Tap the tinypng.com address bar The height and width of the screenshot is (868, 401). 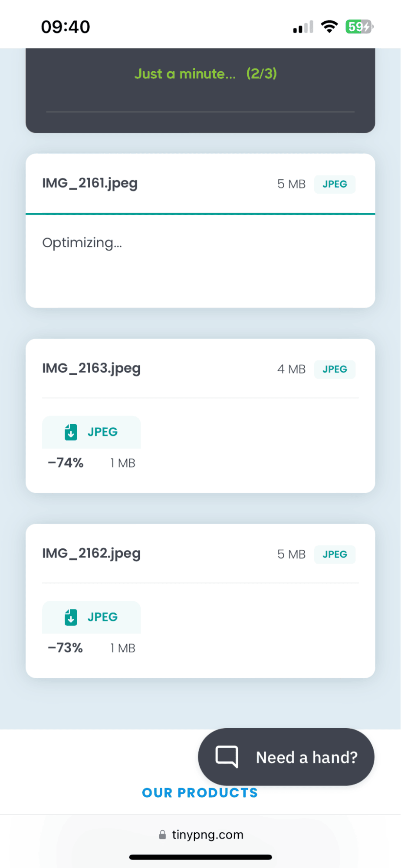[x=207, y=835]
